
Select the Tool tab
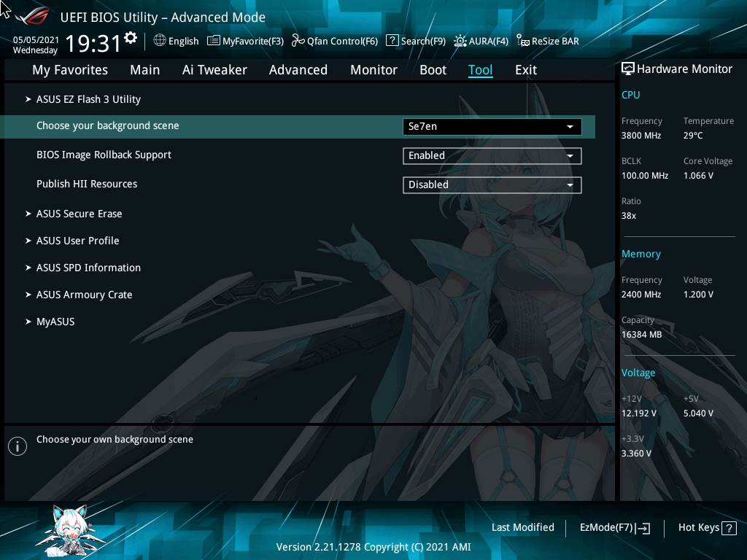480,70
